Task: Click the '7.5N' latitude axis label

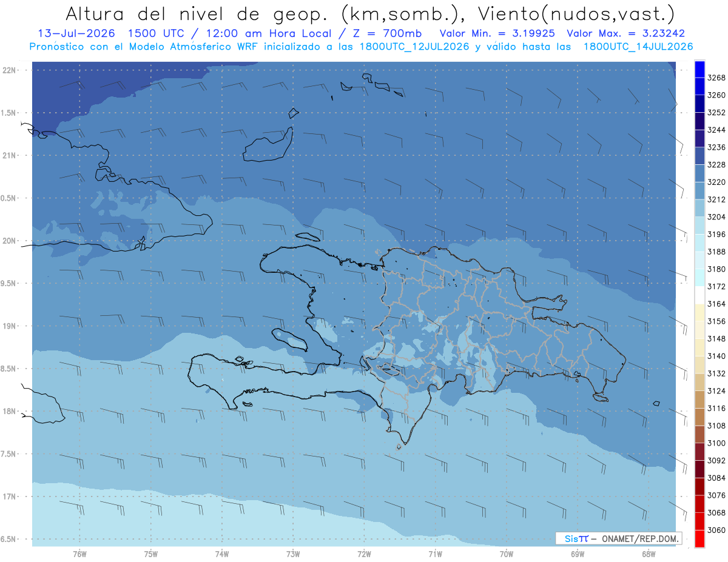Action: coord(8,454)
